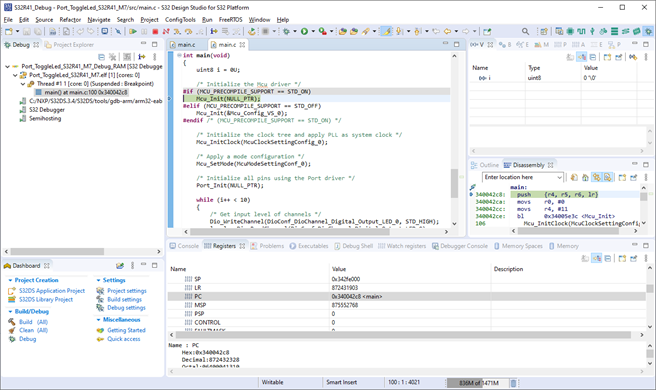Toggle Show Type Names in Variables view
This screenshot has height=390, width=656.
coord(571,57)
